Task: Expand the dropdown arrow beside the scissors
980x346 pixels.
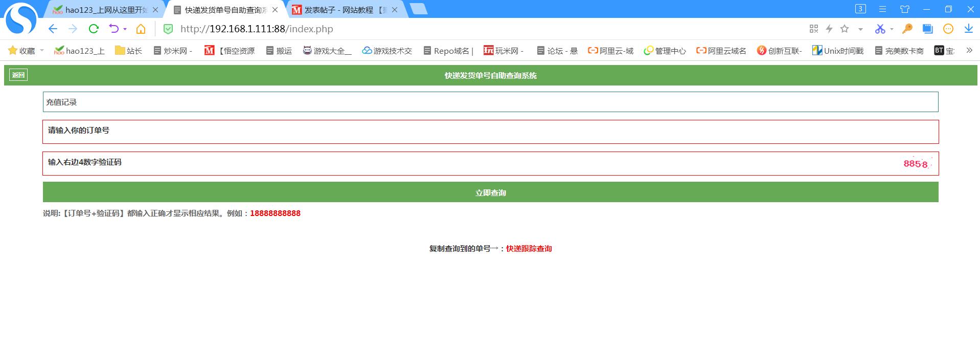Action: (x=892, y=29)
